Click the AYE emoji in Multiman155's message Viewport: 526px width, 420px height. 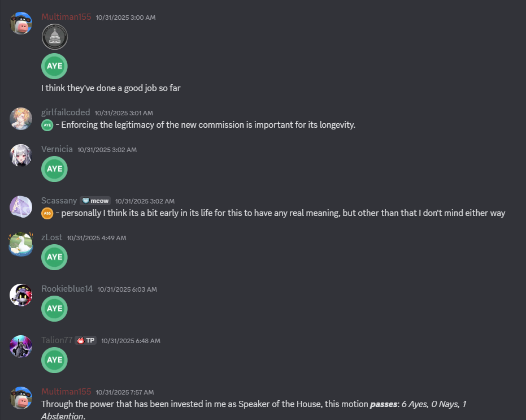(x=54, y=66)
